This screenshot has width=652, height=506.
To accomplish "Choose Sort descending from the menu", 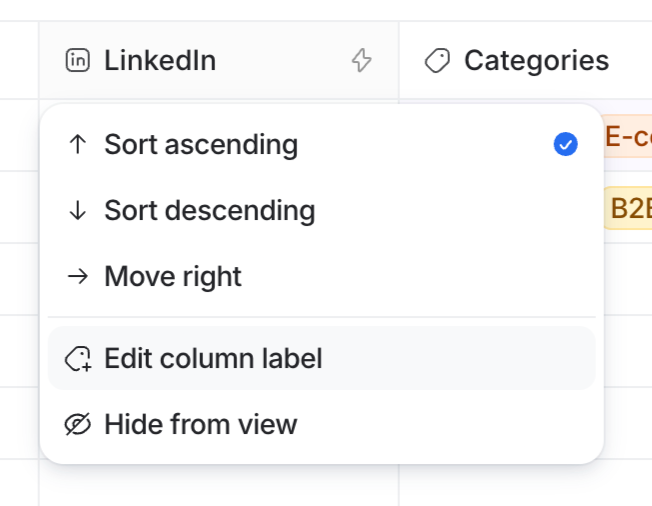I will [210, 211].
